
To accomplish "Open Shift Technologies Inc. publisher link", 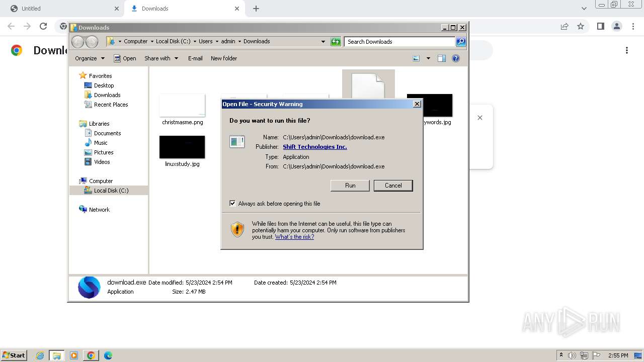I will 315,147.
